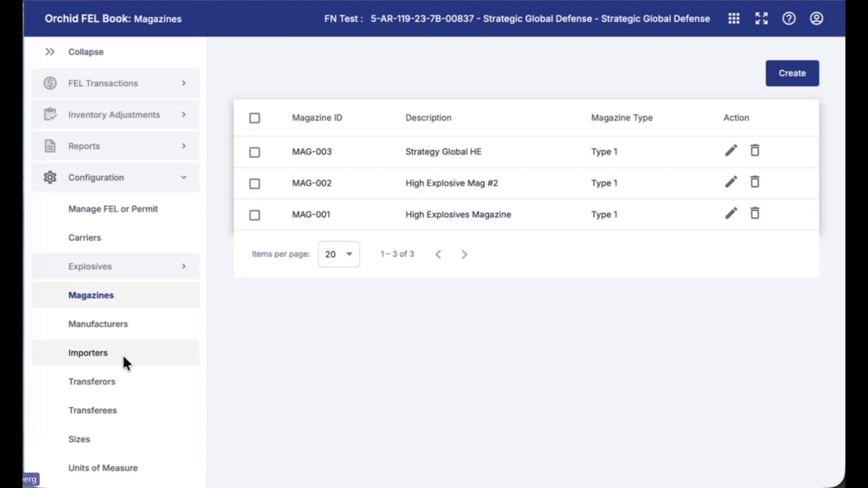This screenshot has height=488, width=868.
Task: Expand the Explosives submenu
Action: [116, 266]
